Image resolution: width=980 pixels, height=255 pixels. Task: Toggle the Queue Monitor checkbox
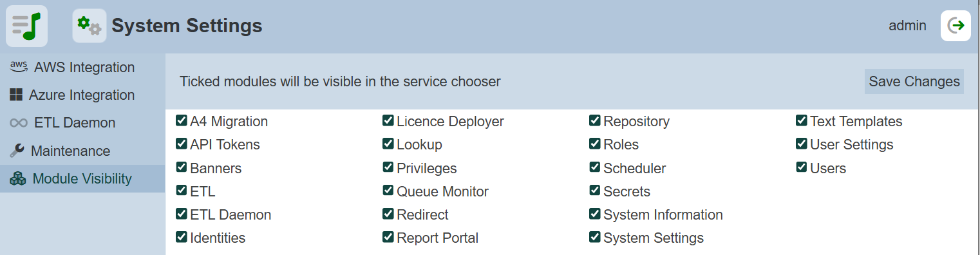pyautogui.click(x=388, y=191)
